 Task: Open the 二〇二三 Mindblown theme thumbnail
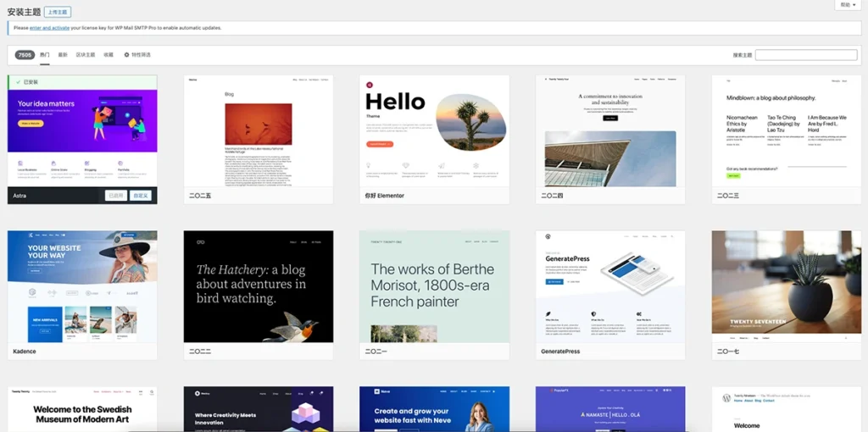pyautogui.click(x=786, y=131)
